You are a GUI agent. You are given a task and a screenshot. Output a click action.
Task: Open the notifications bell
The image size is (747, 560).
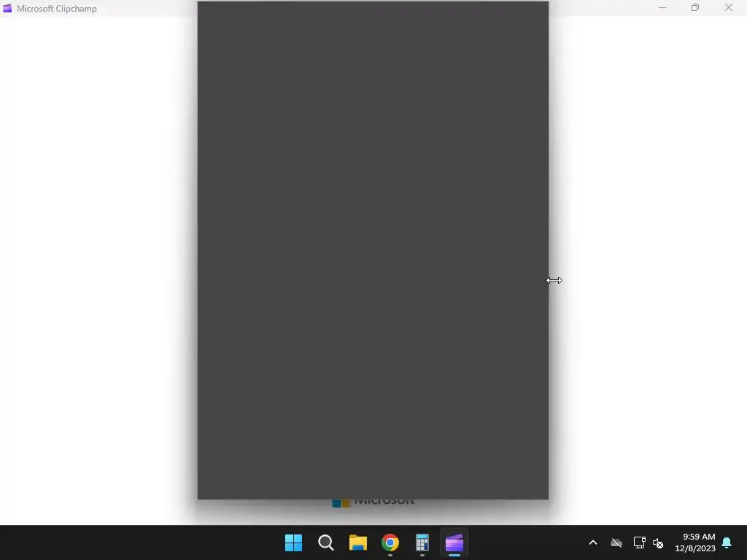point(727,542)
